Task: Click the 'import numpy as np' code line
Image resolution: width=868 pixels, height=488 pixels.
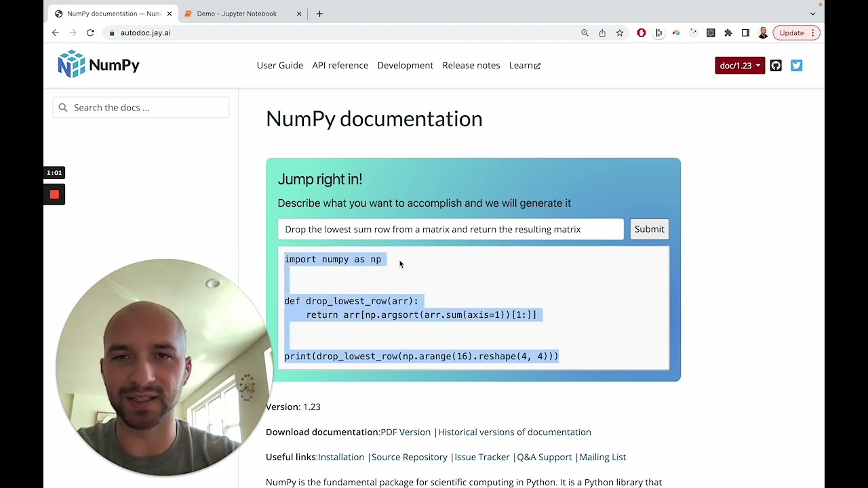Action: 333,260
